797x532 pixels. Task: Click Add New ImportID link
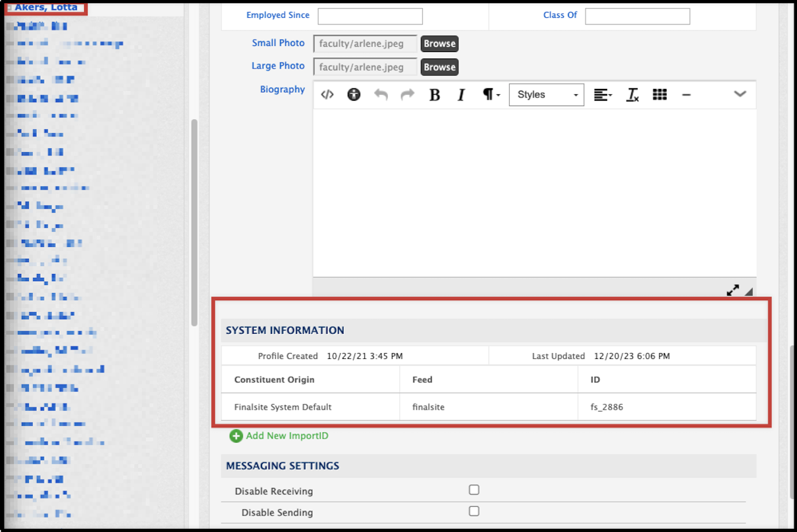tap(286, 436)
